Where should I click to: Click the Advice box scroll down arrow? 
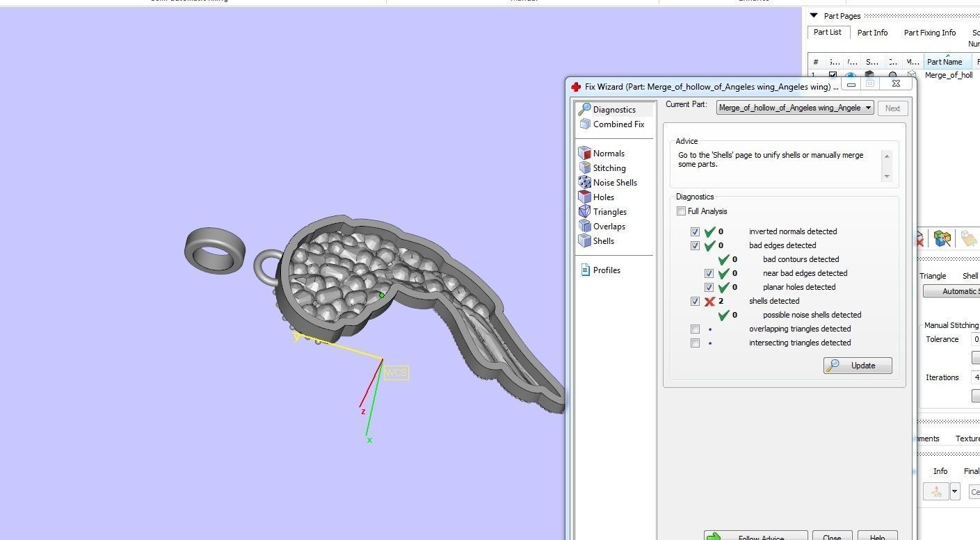pyautogui.click(x=886, y=177)
